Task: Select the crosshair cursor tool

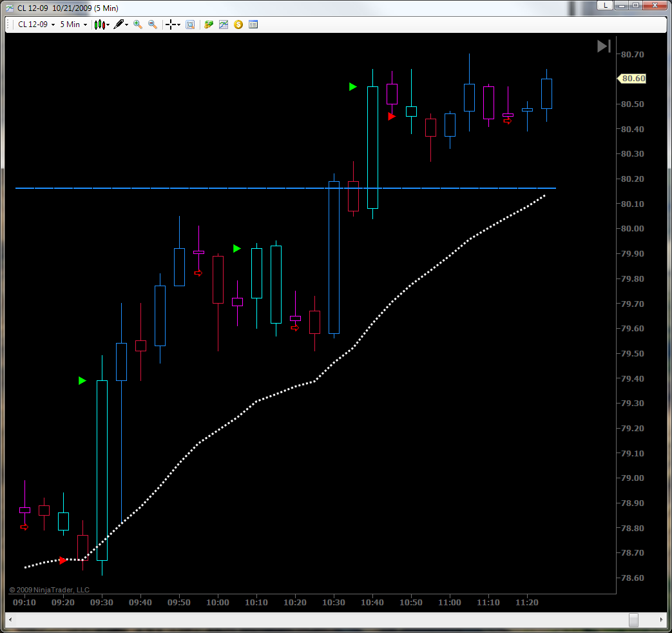Action: [171, 24]
